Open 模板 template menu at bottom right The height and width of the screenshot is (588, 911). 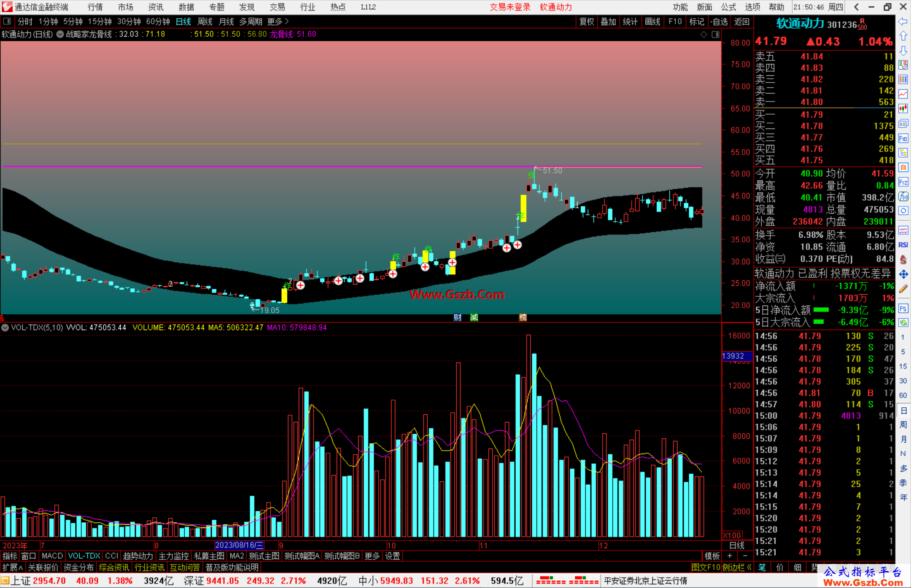click(712, 556)
